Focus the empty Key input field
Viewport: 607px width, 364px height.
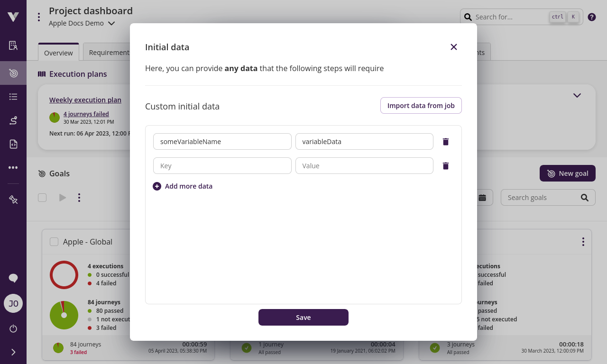point(222,166)
